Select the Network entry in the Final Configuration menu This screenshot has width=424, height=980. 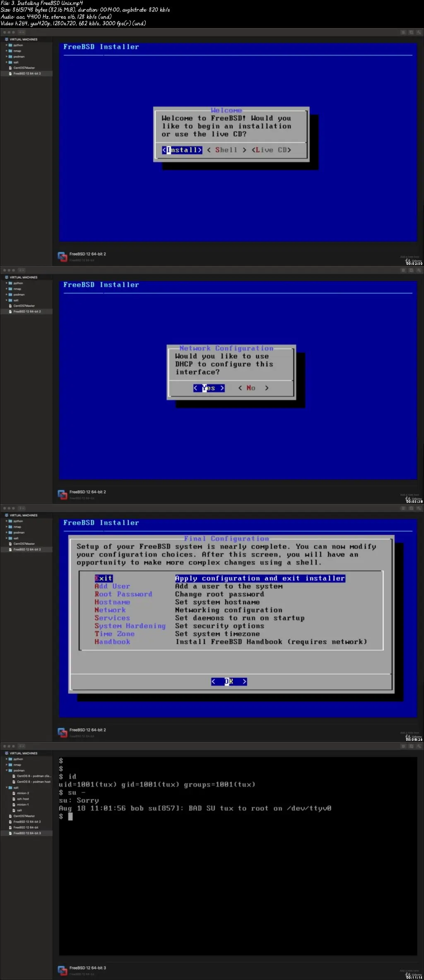110,610
